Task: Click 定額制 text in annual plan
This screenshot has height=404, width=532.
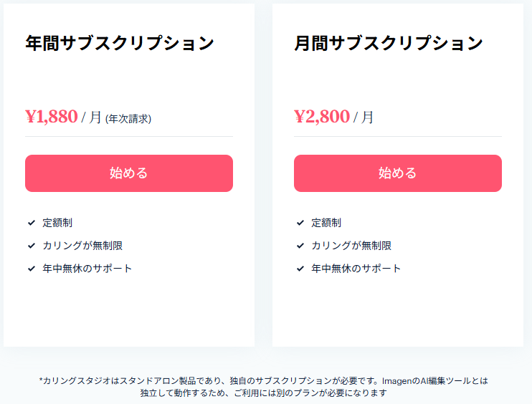Action: [57, 223]
